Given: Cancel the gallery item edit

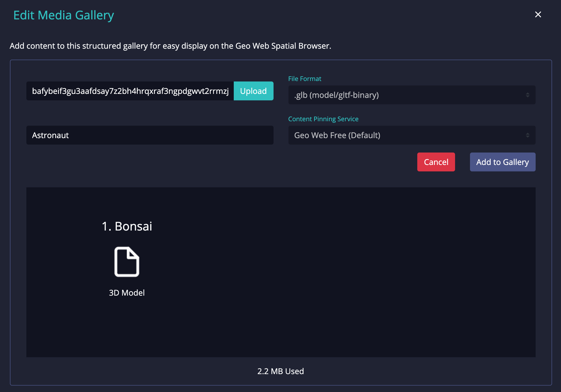Looking at the screenshot, I should [x=436, y=162].
